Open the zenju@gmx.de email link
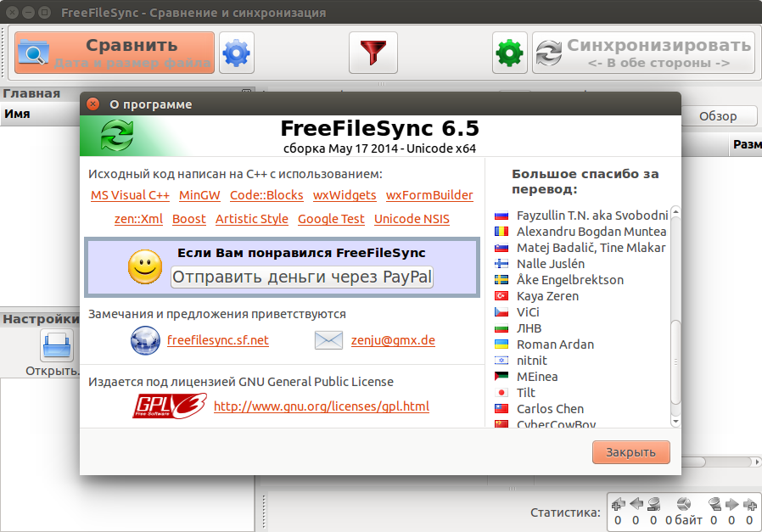 click(393, 340)
